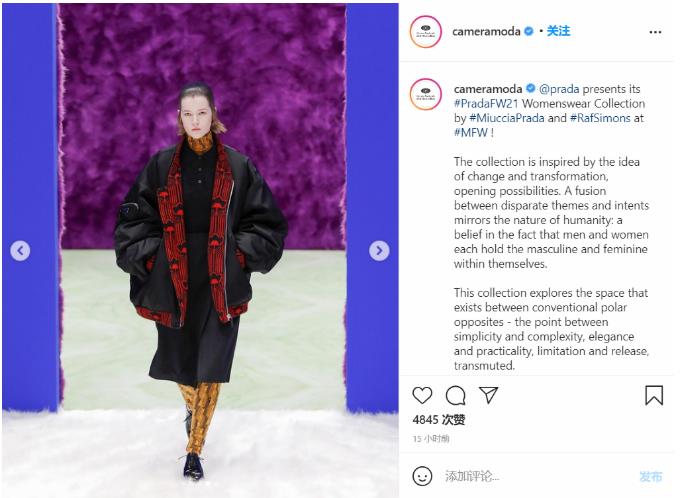The image size is (680, 498).
Task: Follow cameramoda using 关注 button
Action: (x=558, y=31)
